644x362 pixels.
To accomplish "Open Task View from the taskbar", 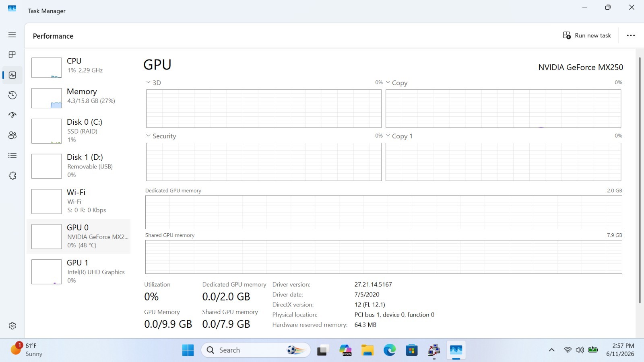I will pyautogui.click(x=322, y=350).
